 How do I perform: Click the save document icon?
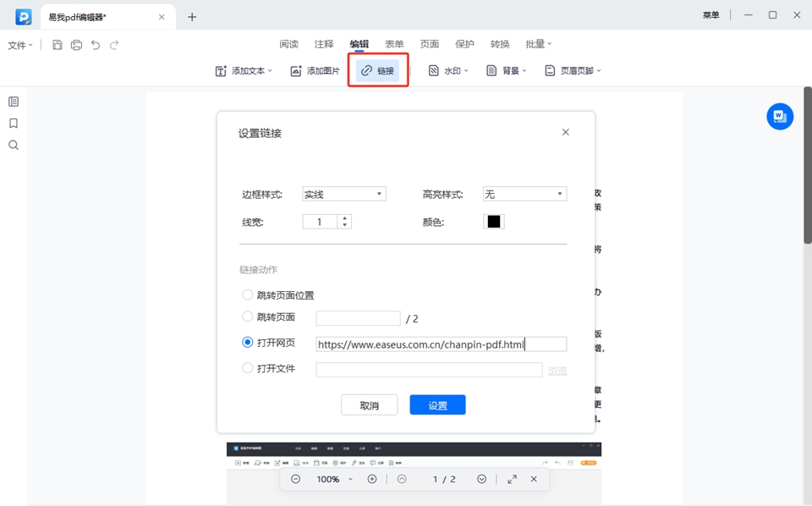pos(58,45)
